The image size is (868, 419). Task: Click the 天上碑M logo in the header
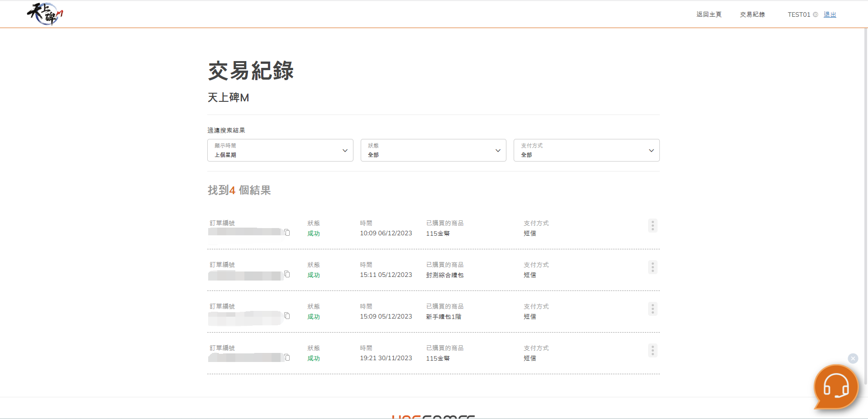pos(45,14)
